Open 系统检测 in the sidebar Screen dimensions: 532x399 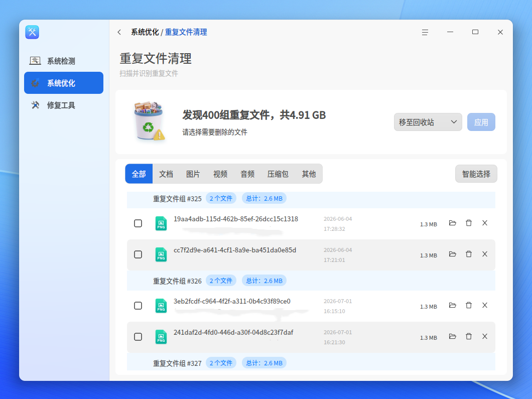(63, 61)
